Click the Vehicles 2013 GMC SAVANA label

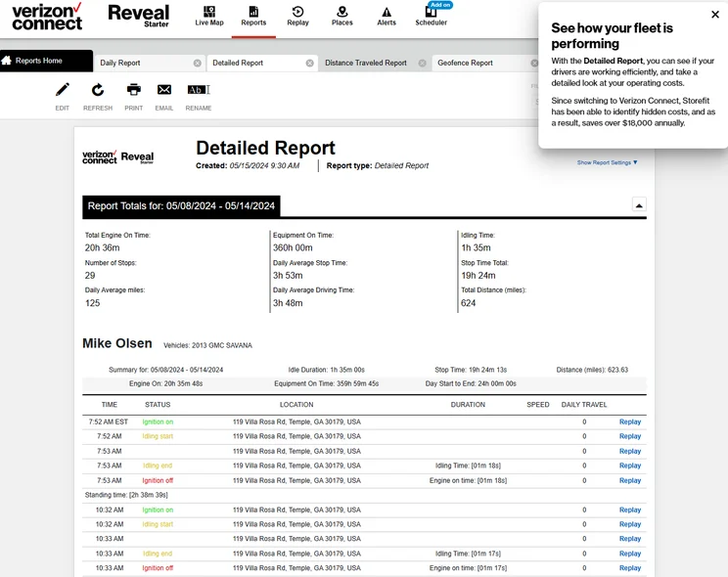(207, 345)
